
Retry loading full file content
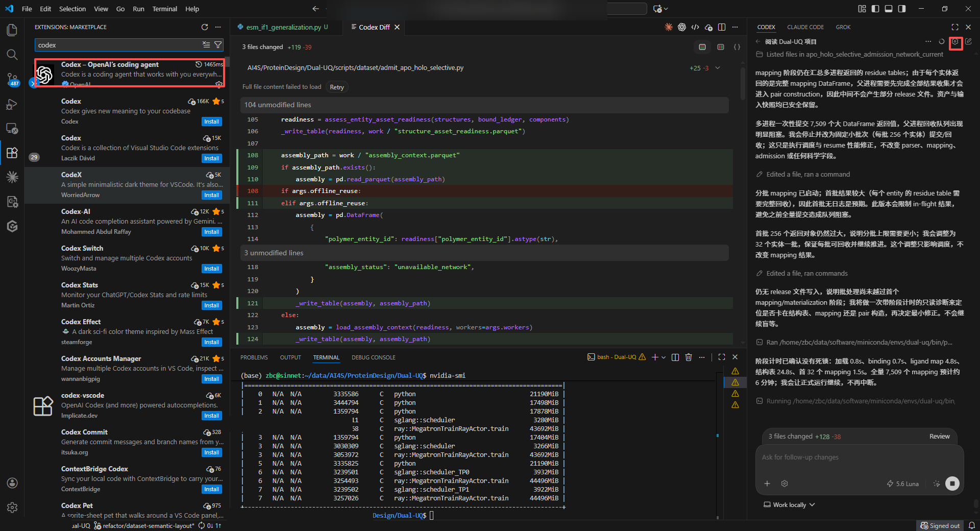pos(337,87)
